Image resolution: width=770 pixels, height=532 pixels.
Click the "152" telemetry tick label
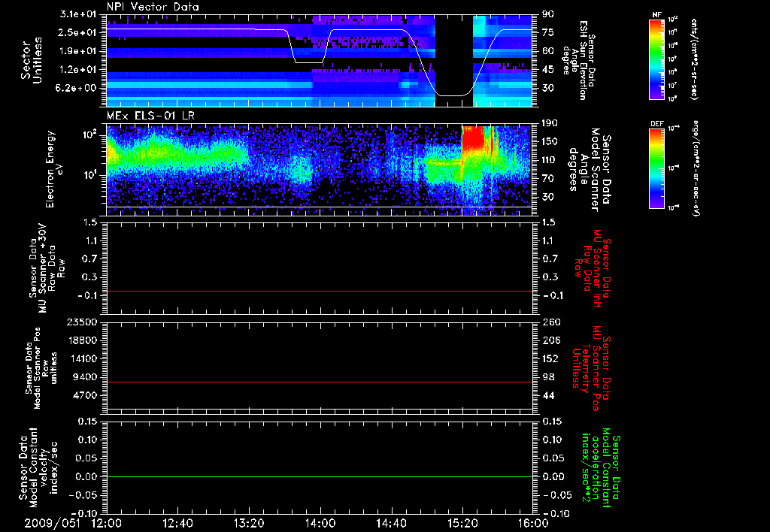pos(550,358)
